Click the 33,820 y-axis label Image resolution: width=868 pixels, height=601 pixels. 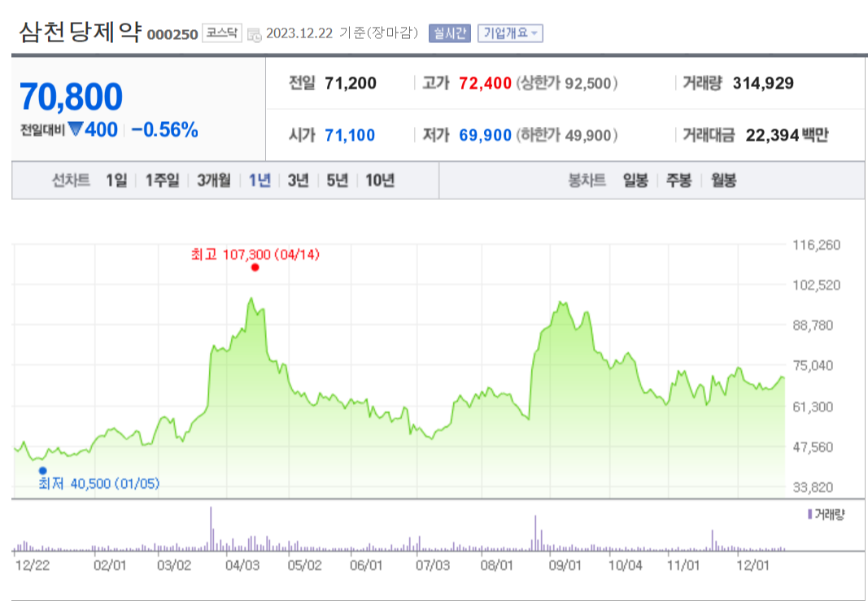(x=813, y=488)
